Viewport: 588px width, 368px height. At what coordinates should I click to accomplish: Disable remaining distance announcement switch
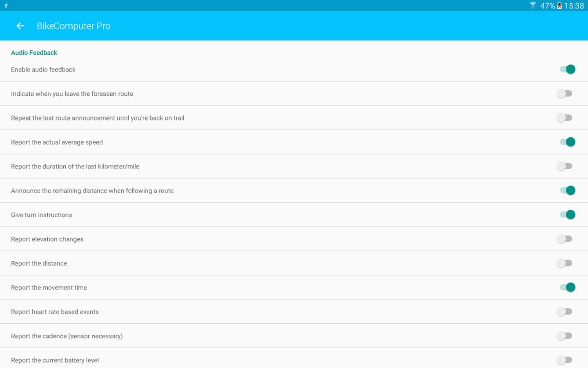click(567, 191)
